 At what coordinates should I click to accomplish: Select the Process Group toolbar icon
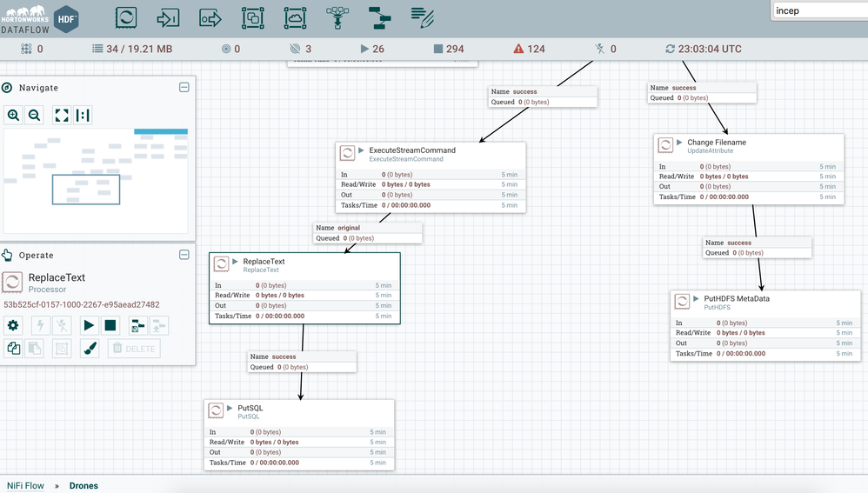pos(252,17)
